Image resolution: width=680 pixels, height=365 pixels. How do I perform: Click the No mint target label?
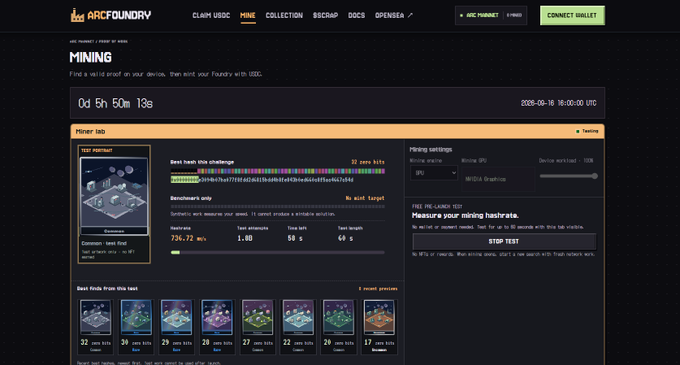(365, 198)
